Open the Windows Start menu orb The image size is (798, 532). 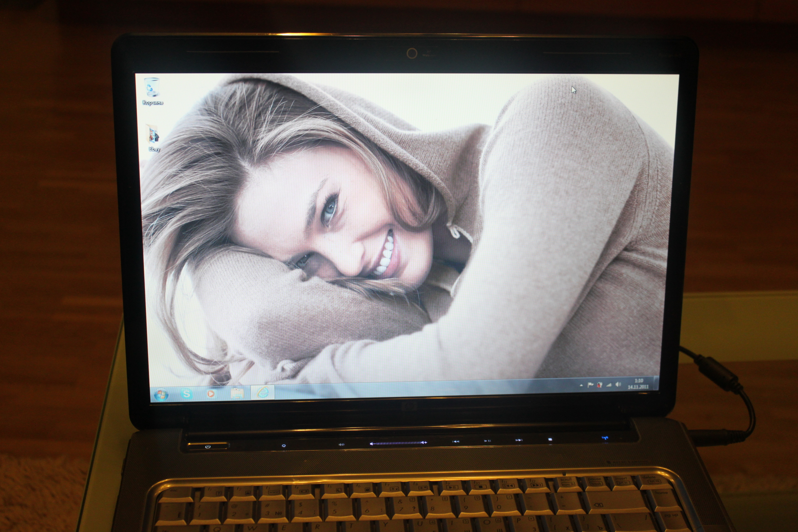point(161,395)
